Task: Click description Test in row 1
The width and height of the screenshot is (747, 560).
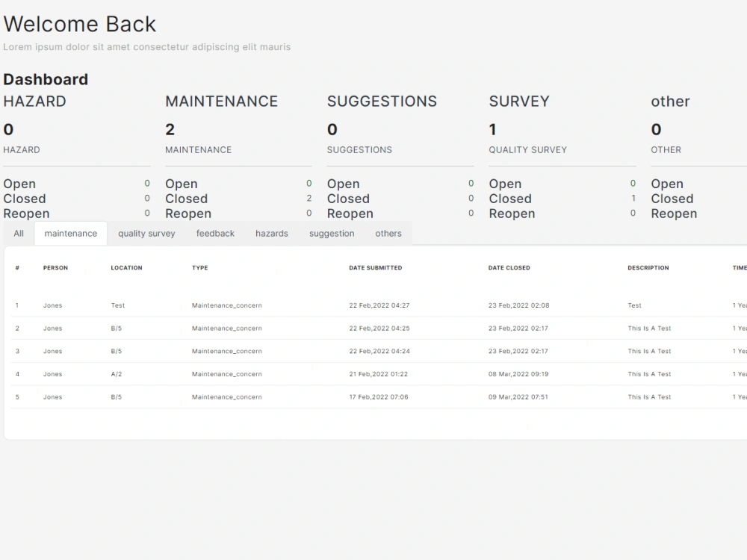Action: 634,305
